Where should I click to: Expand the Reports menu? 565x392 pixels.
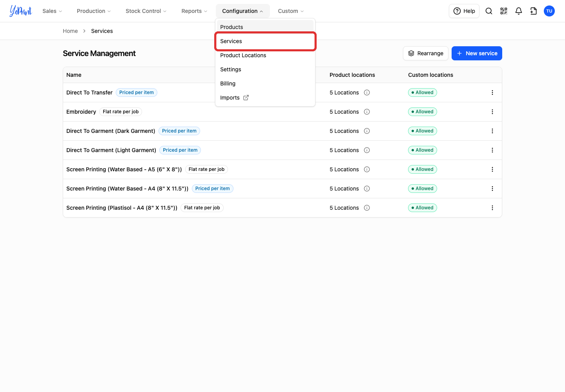[194, 11]
